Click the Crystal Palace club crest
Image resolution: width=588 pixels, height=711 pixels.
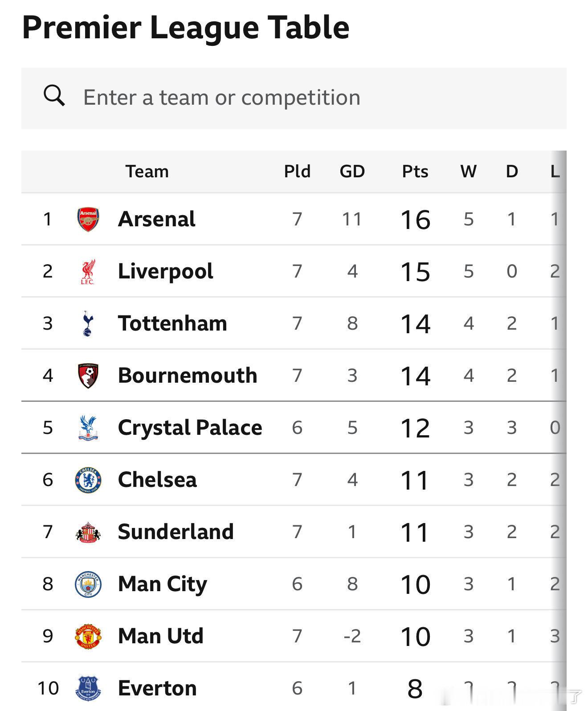[x=88, y=428]
